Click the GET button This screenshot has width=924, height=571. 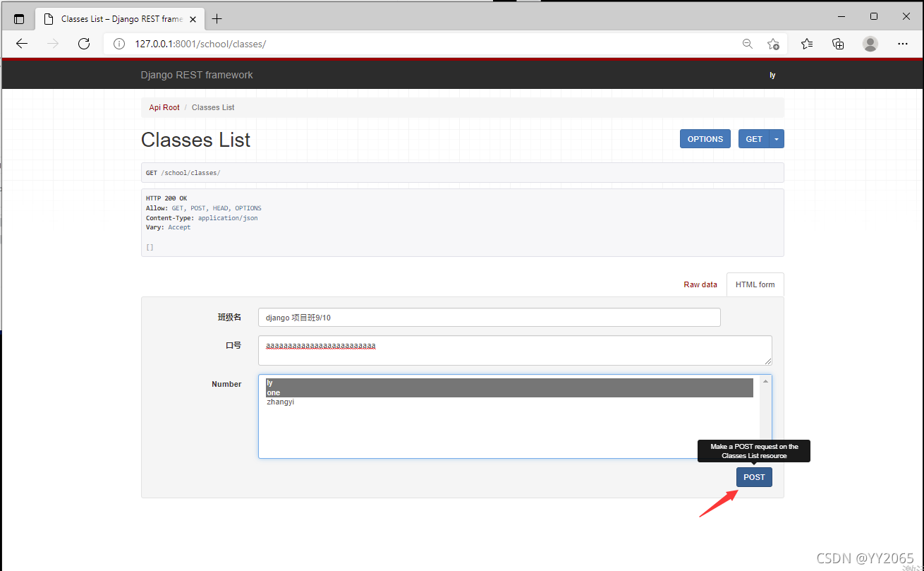(754, 139)
